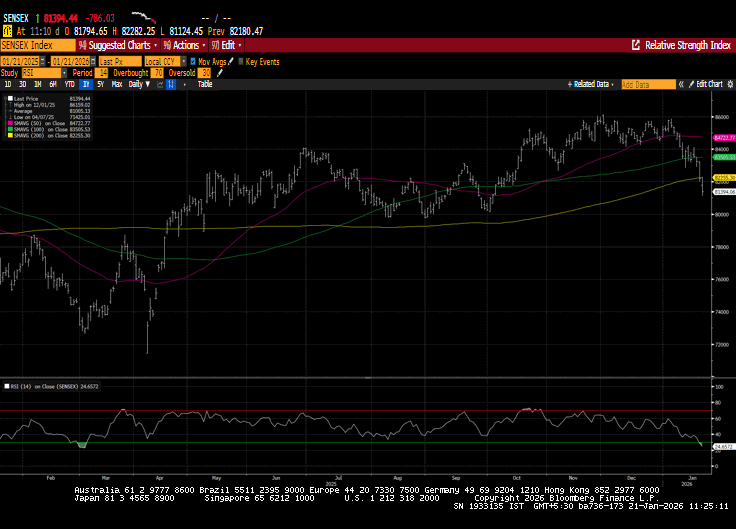Screen dimensions: 736x529
Task: Click the yellow SMAVG (200) legend swatch
Action: (x=10, y=135)
